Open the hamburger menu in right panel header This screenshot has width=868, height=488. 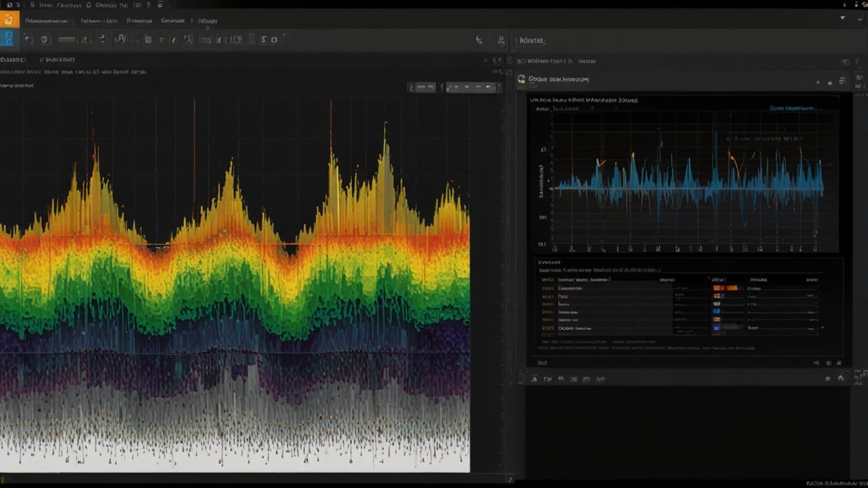tap(842, 81)
